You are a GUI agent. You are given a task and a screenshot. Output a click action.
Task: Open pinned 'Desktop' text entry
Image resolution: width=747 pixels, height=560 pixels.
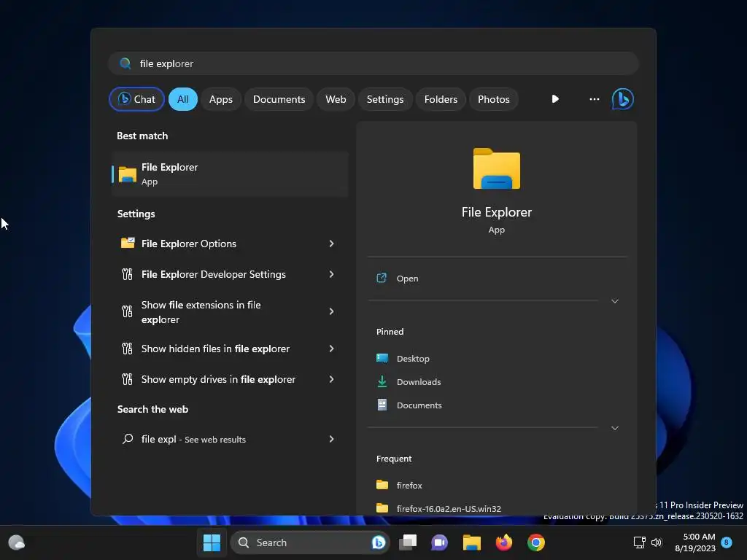point(413,359)
